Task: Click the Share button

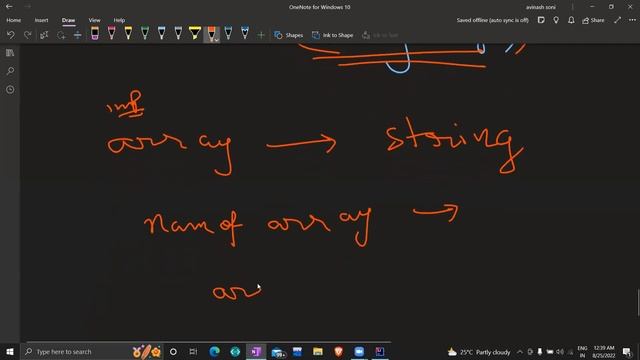Action: pyautogui.click(x=593, y=20)
